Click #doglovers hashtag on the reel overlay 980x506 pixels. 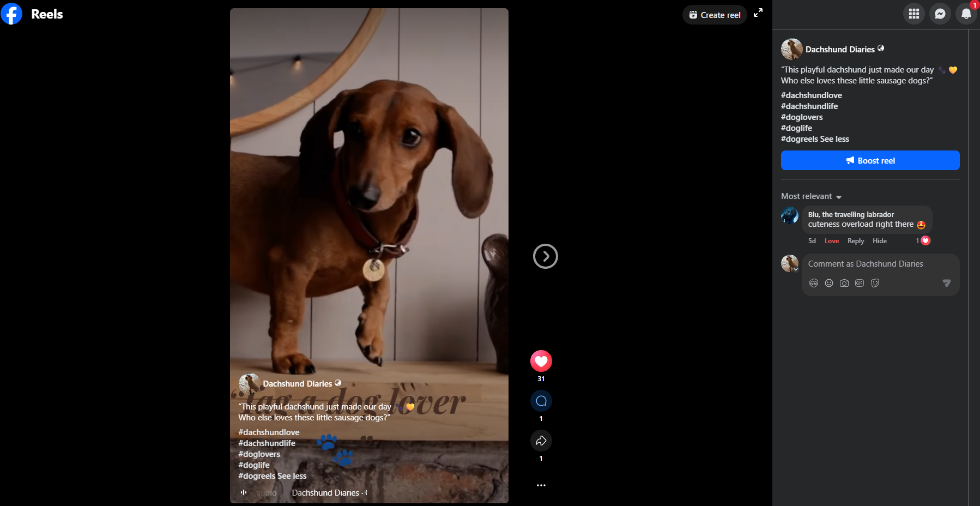[x=259, y=454]
